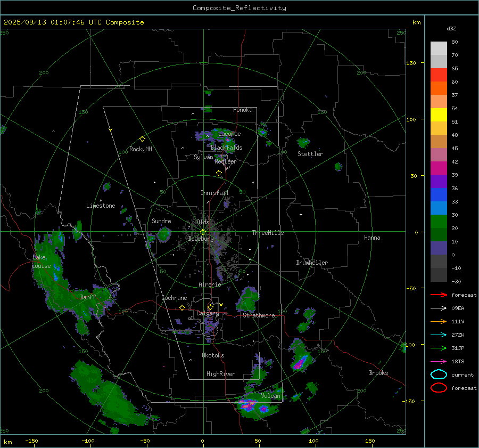The image size is (479, 448).
Task: Click the HighRiver city label
Action: (x=220, y=374)
